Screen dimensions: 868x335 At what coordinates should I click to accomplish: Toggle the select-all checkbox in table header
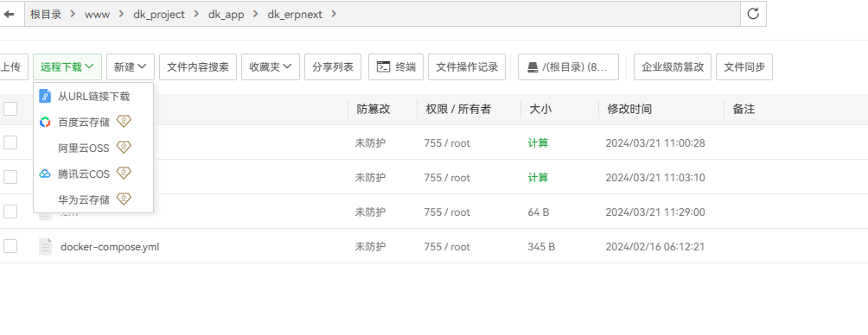10,109
